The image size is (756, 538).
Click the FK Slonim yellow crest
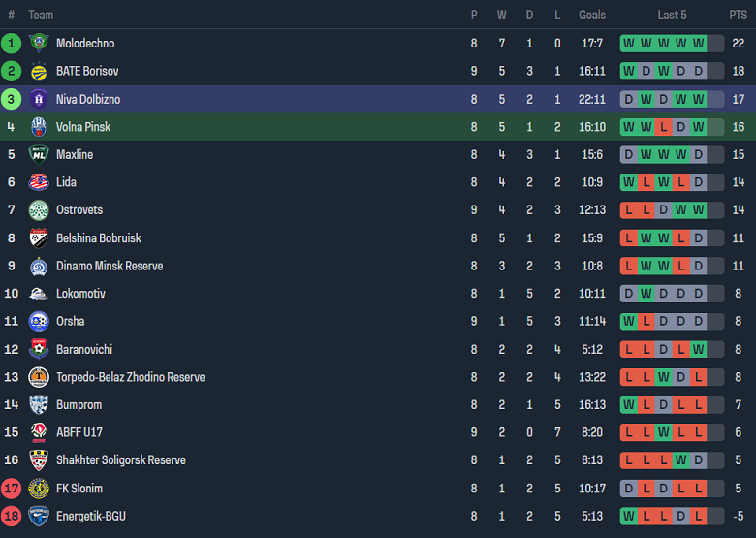39,489
